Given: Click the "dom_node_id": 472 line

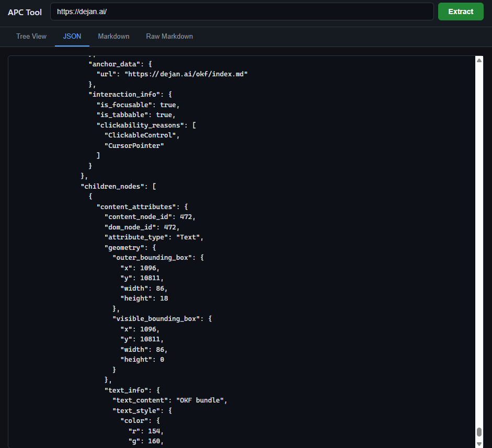Looking at the screenshot, I should click(x=142, y=227).
